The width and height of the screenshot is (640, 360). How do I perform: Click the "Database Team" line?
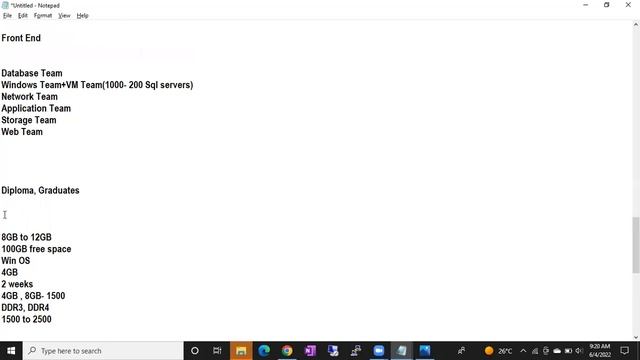click(32, 73)
